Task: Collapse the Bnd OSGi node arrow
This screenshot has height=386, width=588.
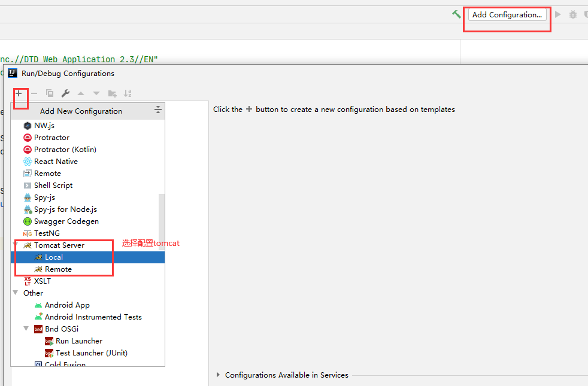Action: coord(26,329)
